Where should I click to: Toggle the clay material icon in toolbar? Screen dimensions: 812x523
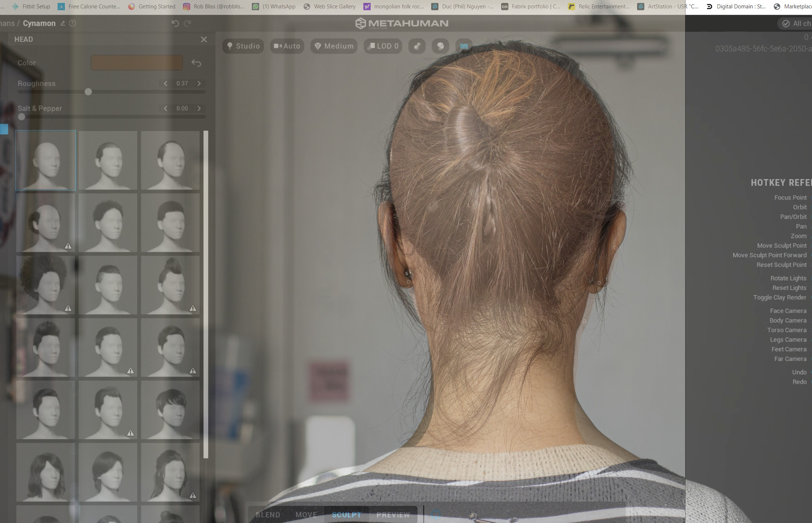click(417, 46)
